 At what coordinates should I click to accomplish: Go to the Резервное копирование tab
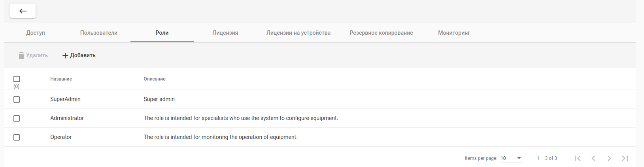381,33
